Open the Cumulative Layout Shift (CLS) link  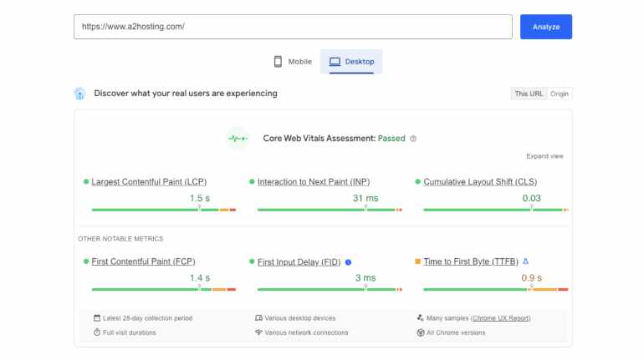click(480, 181)
